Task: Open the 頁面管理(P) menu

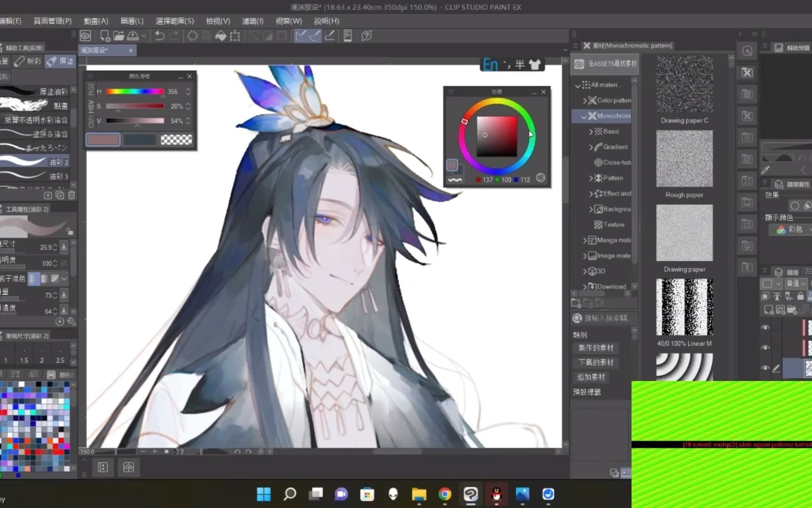Action: [x=53, y=21]
